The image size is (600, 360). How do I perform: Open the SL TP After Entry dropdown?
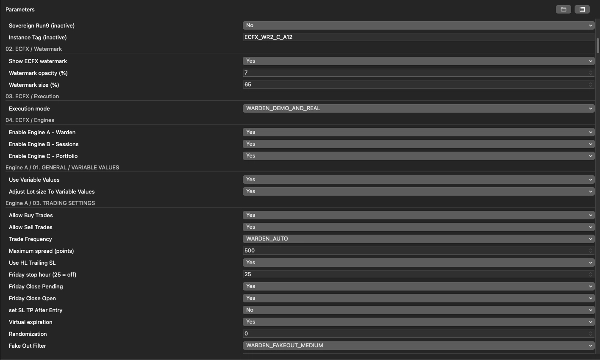(x=419, y=310)
